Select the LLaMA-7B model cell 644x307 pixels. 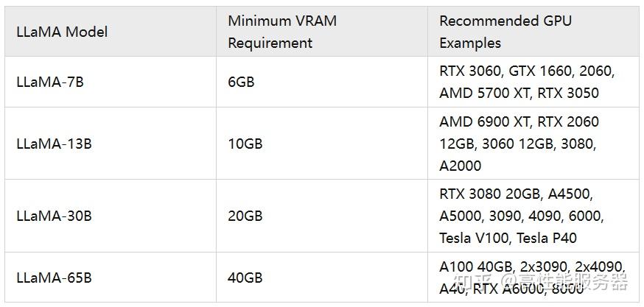click(50, 82)
